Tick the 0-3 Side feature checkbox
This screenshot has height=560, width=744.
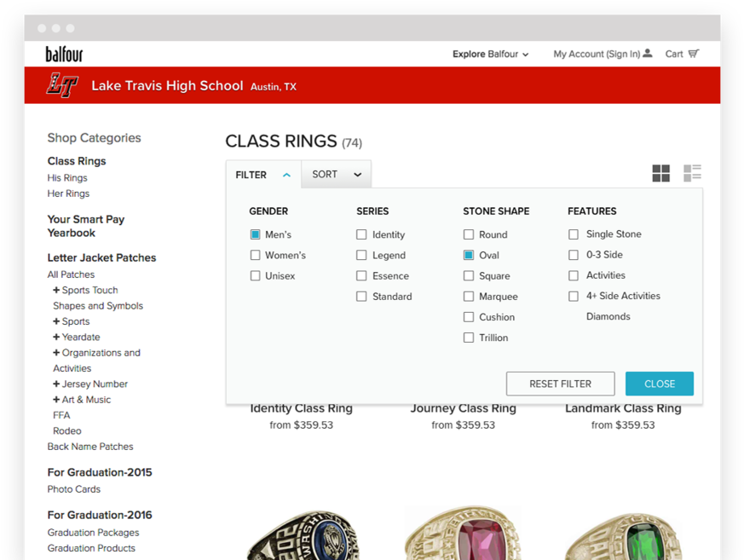(x=574, y=255)
